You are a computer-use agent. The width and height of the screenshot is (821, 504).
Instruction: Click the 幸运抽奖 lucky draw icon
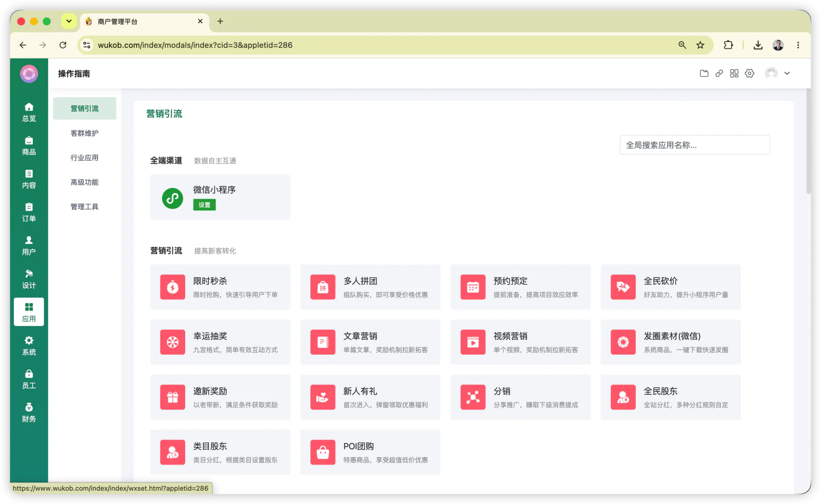pos(172,342)
